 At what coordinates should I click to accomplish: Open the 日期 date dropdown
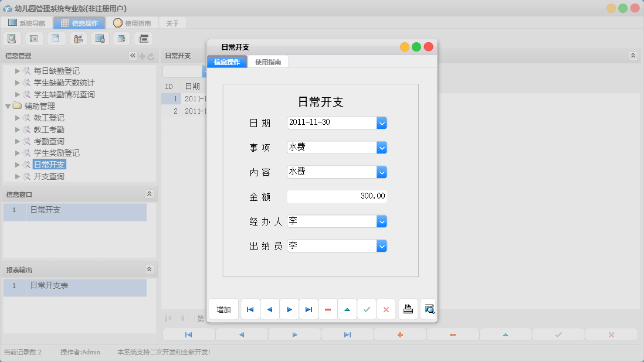pyautogui.click(x=382, y=123)
